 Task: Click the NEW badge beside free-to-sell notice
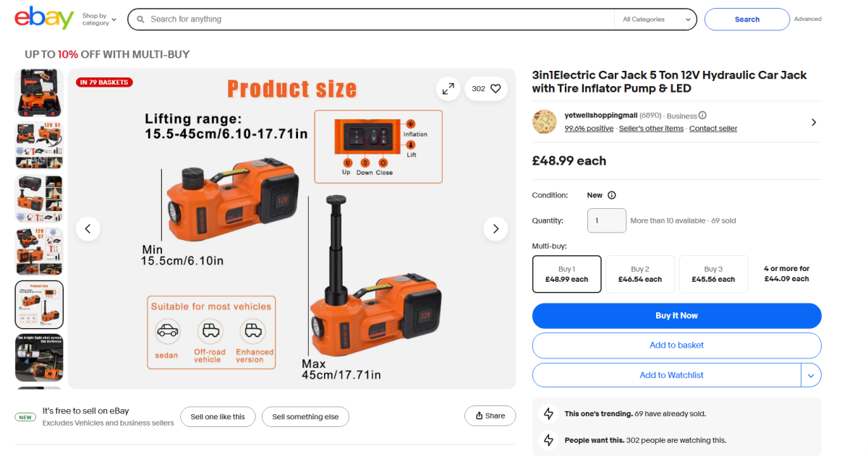(x=25, y=417)
